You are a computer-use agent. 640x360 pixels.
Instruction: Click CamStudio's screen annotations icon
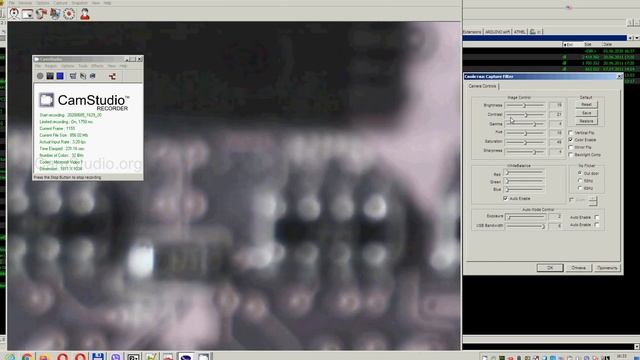click(x=73, y=76)
